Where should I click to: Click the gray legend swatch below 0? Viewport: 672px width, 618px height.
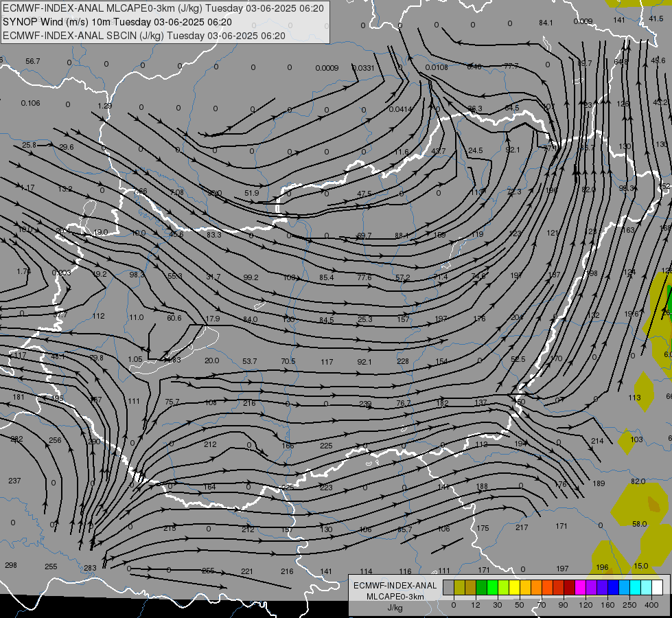tap(449, 588)
